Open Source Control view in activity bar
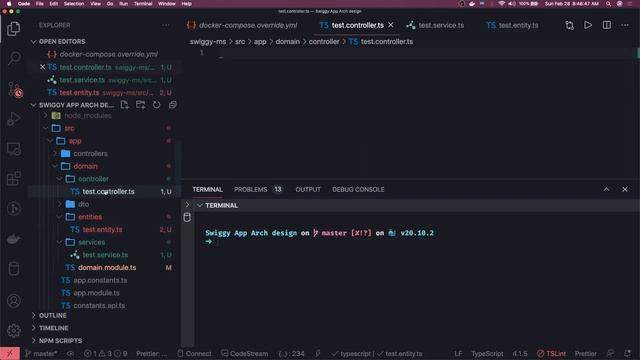 tap(15, 89)
